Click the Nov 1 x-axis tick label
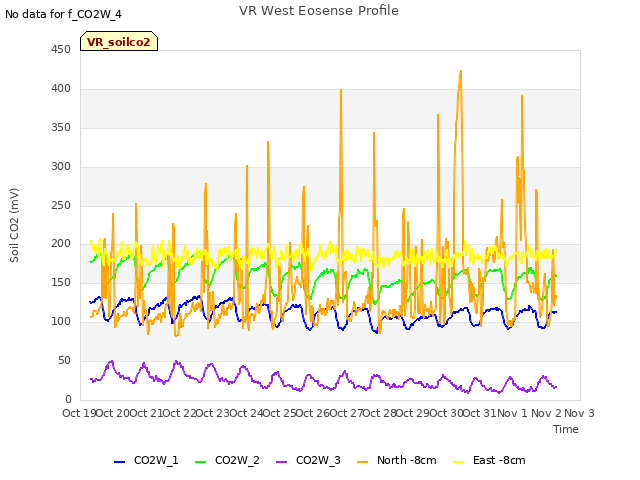This screenshot has width=640, height=480. (512, 413)
